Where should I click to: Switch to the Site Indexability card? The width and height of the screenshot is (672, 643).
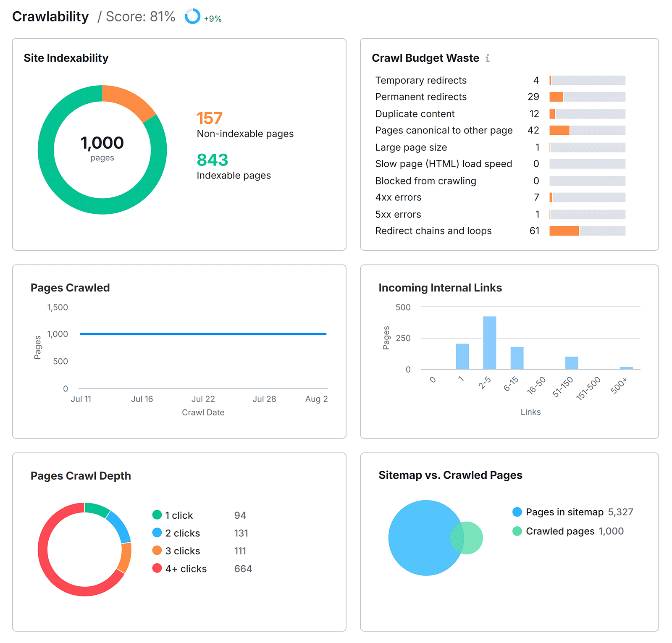tap(66, 58)
